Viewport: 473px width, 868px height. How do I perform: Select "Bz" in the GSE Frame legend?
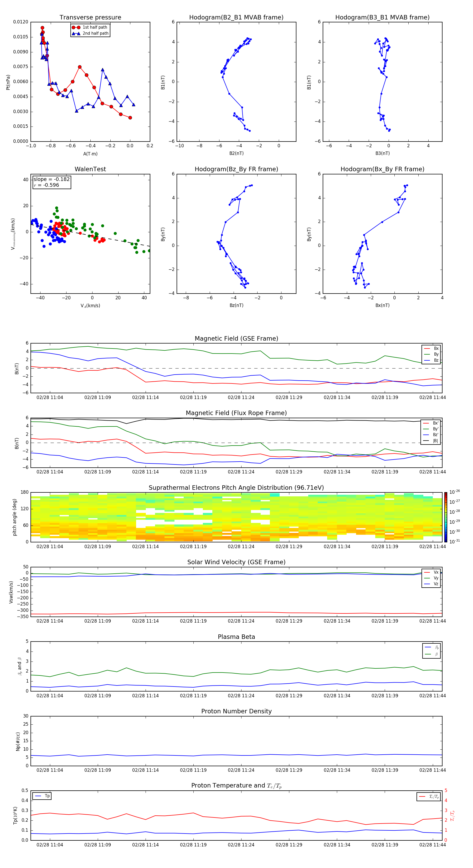tap(431, 360)
